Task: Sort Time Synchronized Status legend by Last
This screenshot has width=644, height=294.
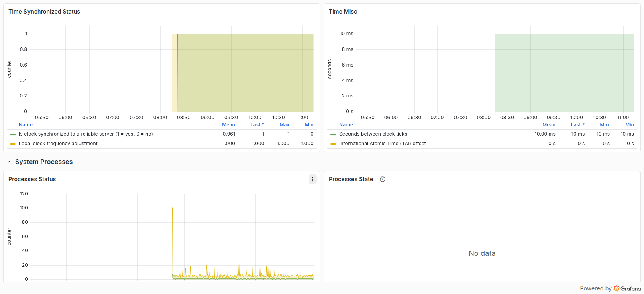Action: (x=257, y=125)
